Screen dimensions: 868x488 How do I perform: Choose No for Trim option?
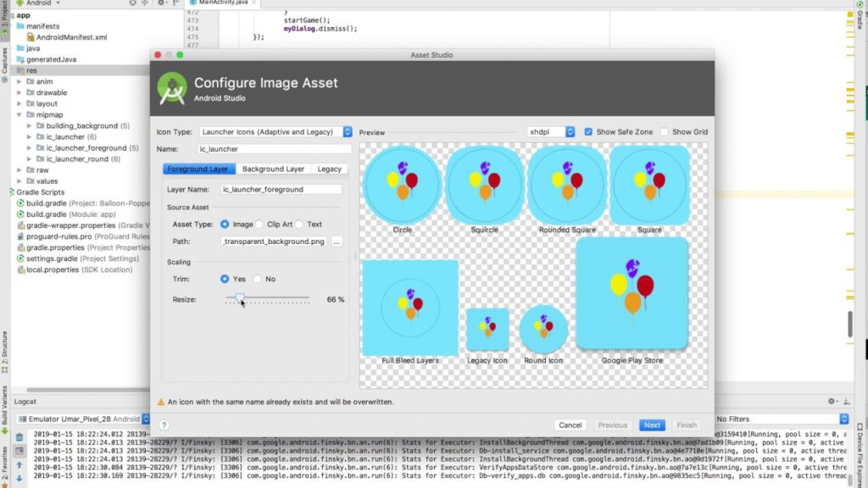click(258, 279)
